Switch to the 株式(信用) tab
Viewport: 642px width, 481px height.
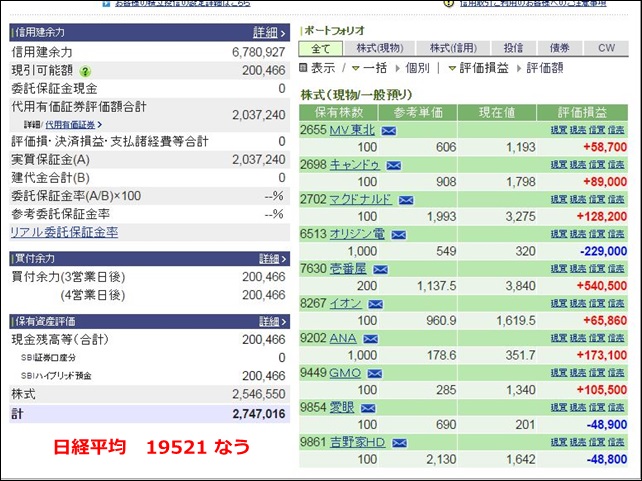(454, 48)
